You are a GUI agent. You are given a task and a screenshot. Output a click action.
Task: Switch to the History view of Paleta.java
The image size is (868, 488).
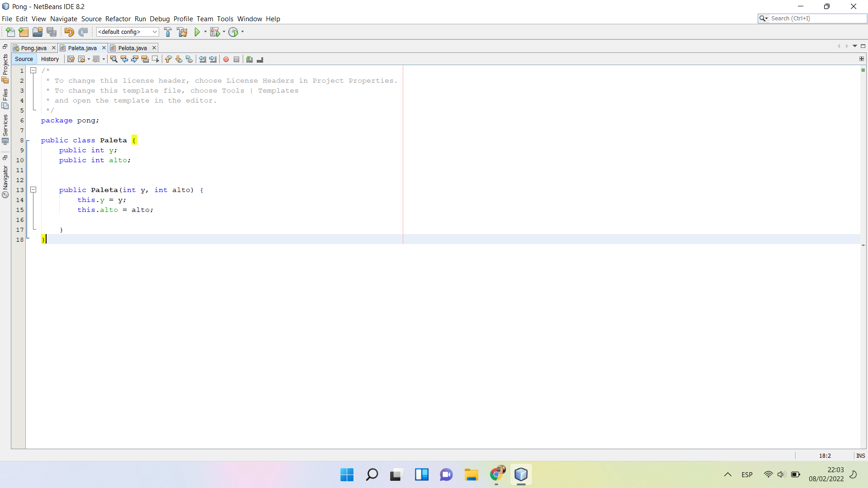click(x=50, y=59)
